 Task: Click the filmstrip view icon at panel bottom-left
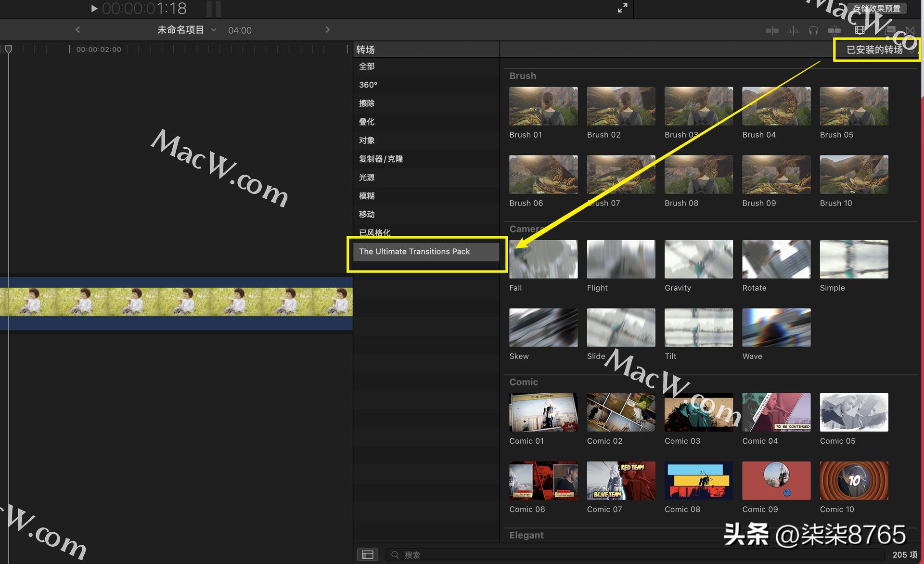(367, 554)
